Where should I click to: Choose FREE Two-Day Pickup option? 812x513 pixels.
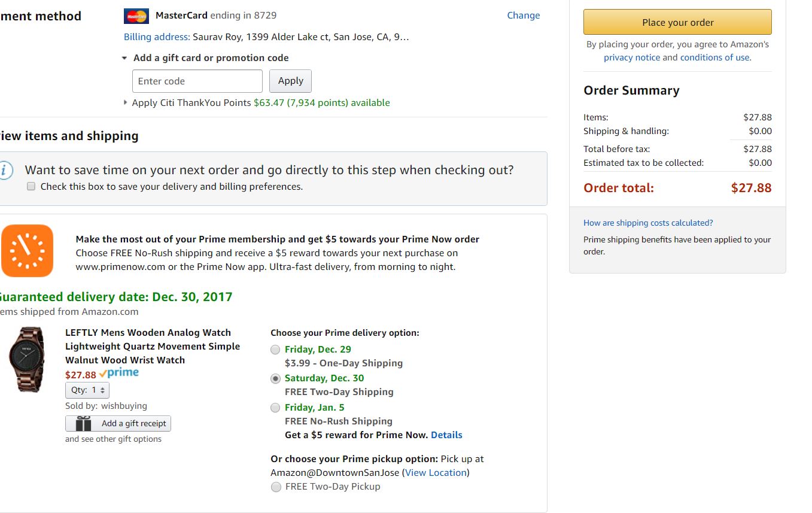click(x=276, y=487)
